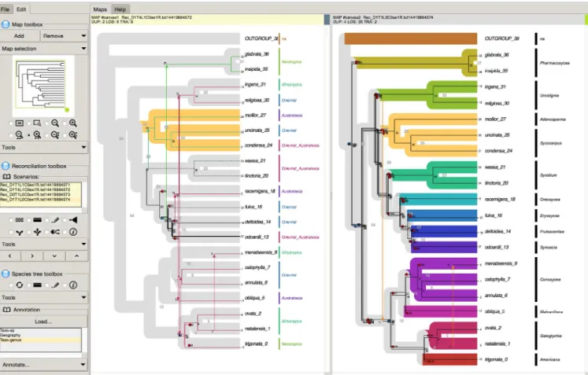588x375 pixels.
Task: Click the tree minimap thumbnail
Action: click(x=43, y=86)
